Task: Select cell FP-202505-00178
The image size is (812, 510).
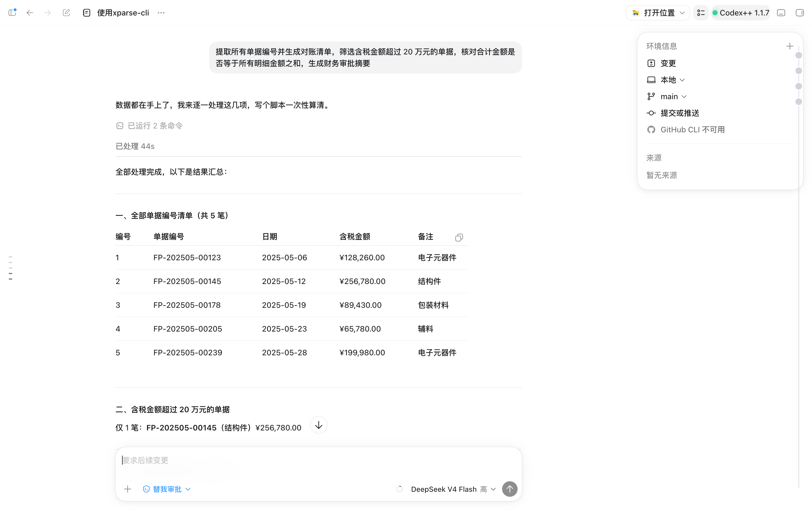Action: (x=187, y=305)
